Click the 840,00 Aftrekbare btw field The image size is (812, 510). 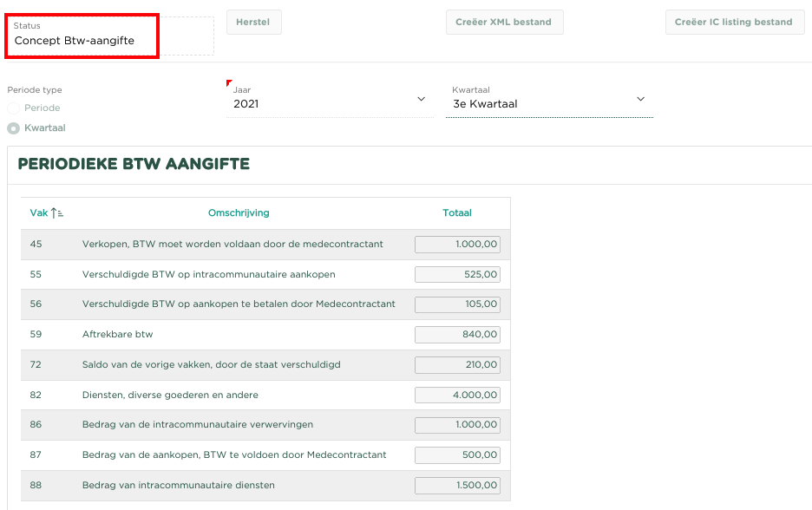coord(457,335)
